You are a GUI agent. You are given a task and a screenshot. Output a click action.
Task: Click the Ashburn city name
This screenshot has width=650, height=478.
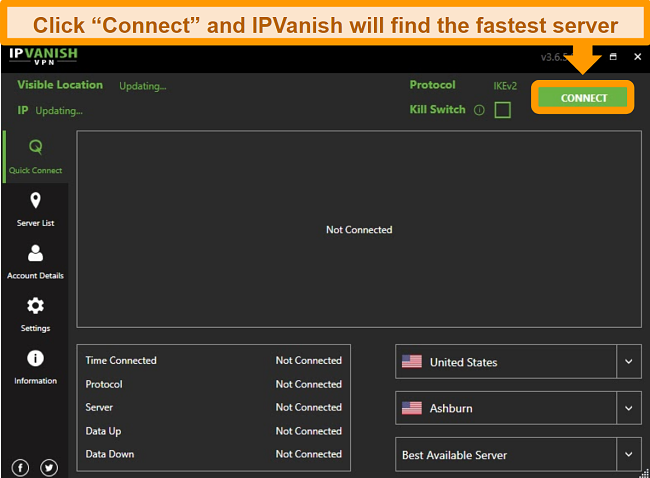click(451, 409)
